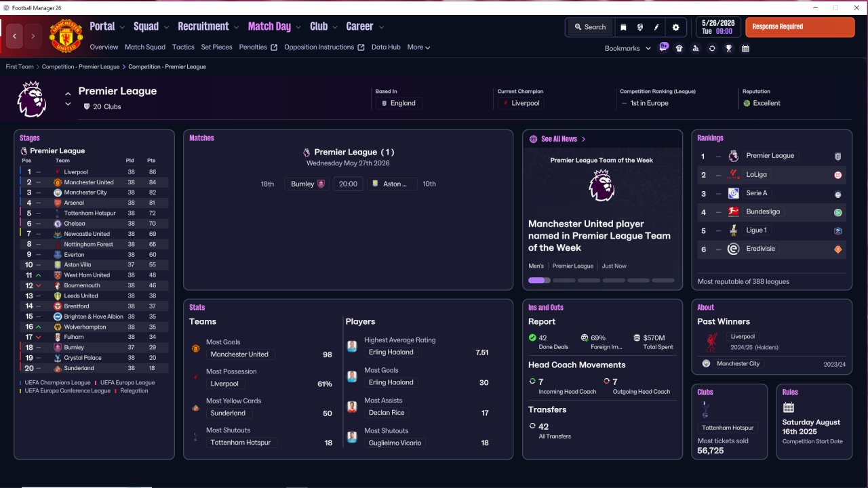The height and width of the screenshot is (488, 868).
Task: Click the globe icon in the top toolbar
Action: (639, 27)
